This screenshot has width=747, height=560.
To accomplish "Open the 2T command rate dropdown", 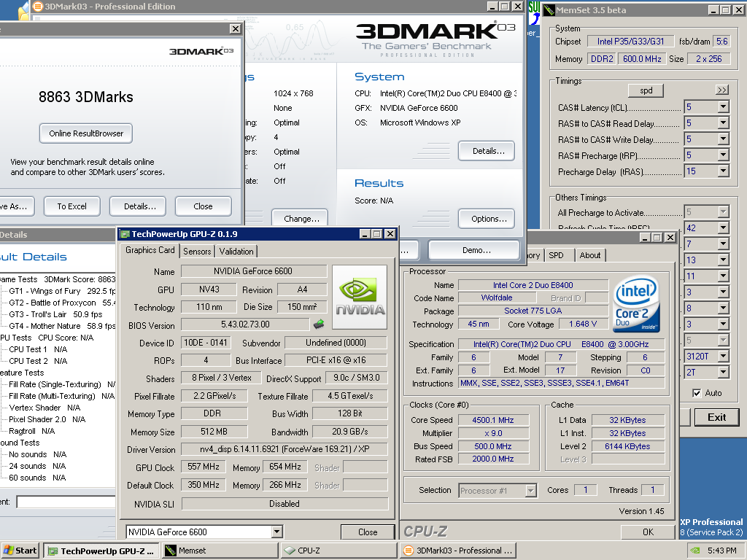I will 723,373.
